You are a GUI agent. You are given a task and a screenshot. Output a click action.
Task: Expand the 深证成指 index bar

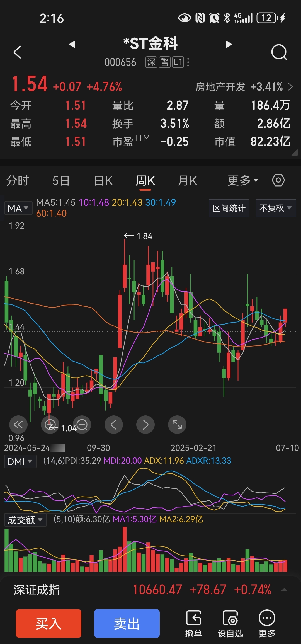[x=284, y=590]
